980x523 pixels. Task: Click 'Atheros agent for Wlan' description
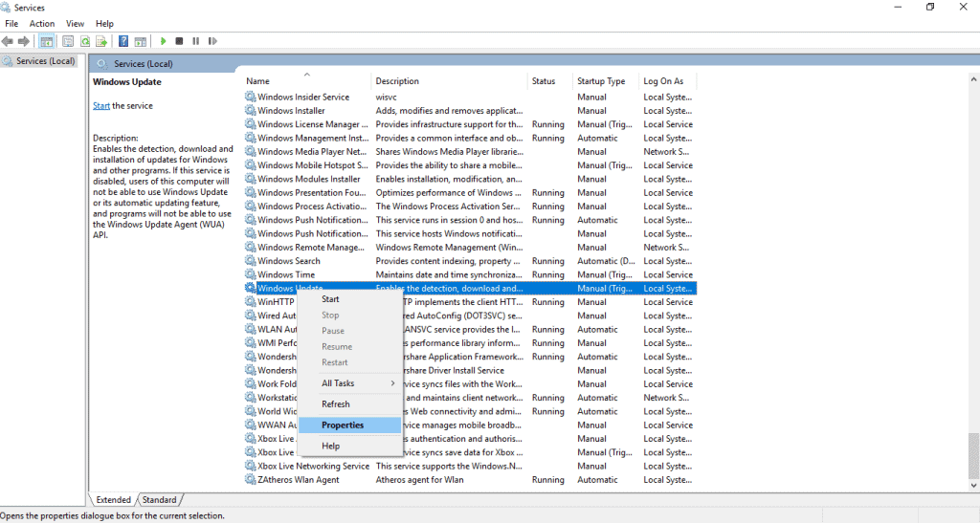pos(419,480)
